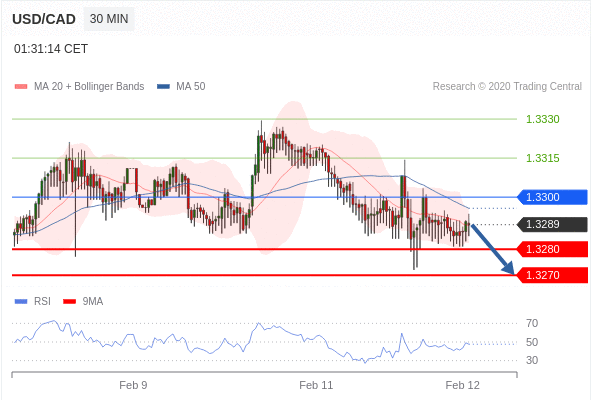
Task: Click the green 1.3315 resistance label
Action: pyautogui.click(x=542, y=158)
